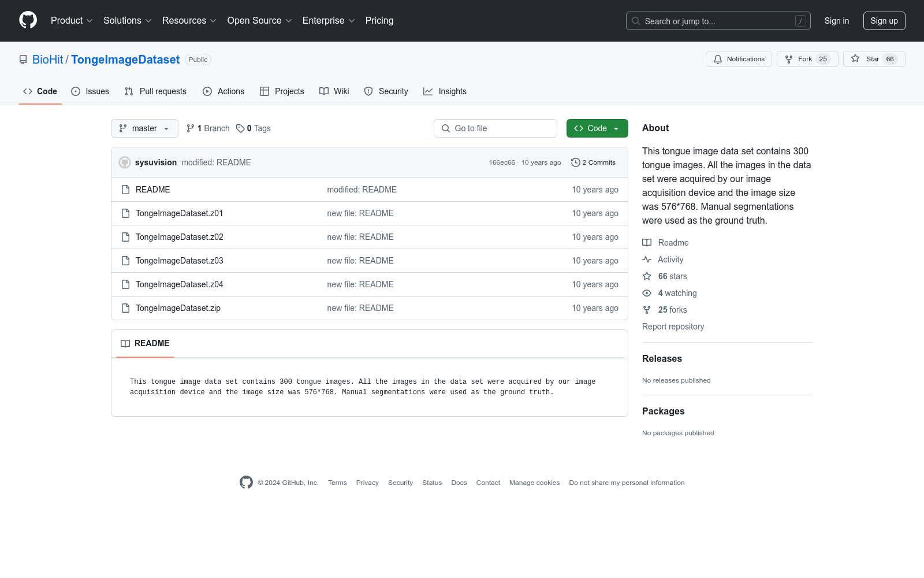
Task: Click the 'modified: README' commit message in README row
Action: click(x=362, y=190)
